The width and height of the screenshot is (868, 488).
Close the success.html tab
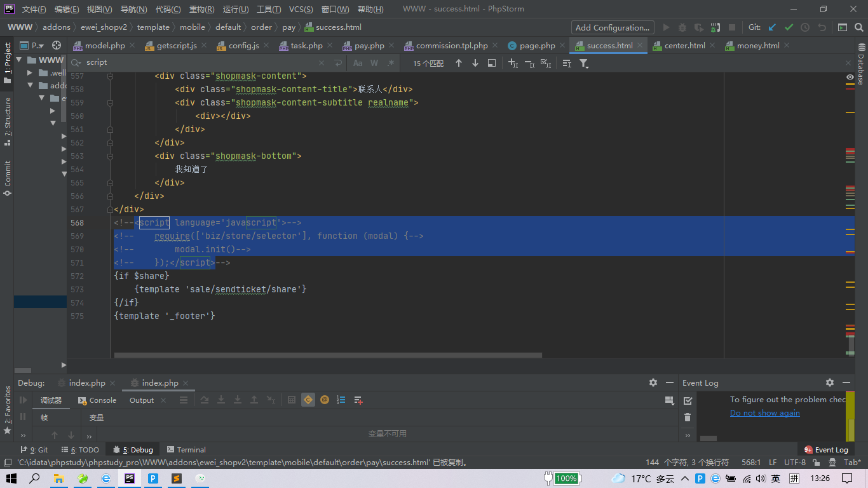click(640, 45)
